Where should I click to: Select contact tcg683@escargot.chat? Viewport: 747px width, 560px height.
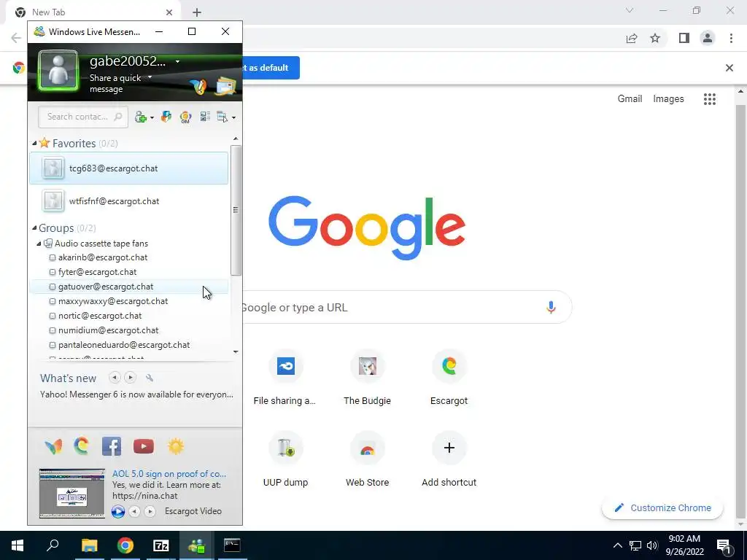[128, 168]
